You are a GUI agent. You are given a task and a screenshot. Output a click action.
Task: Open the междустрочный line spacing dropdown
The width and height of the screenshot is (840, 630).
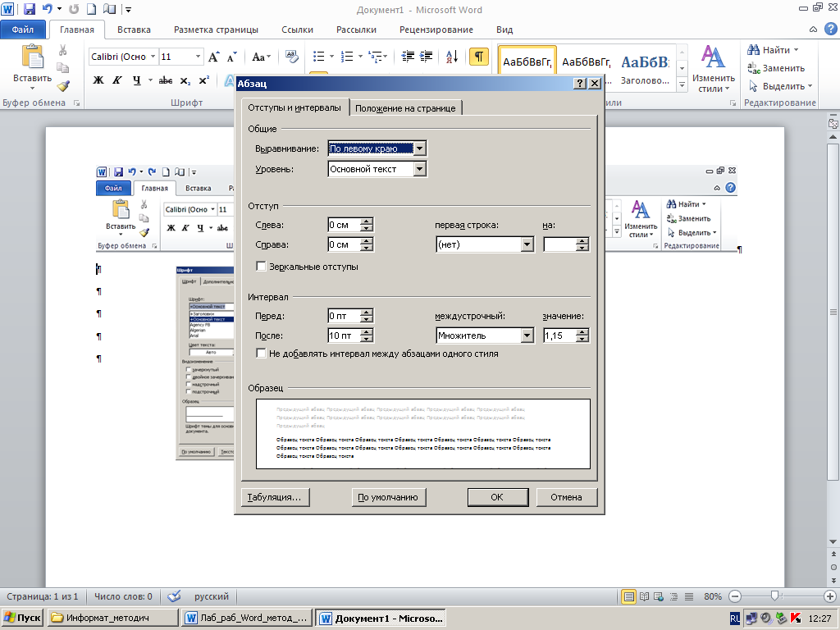click(527, 336)
